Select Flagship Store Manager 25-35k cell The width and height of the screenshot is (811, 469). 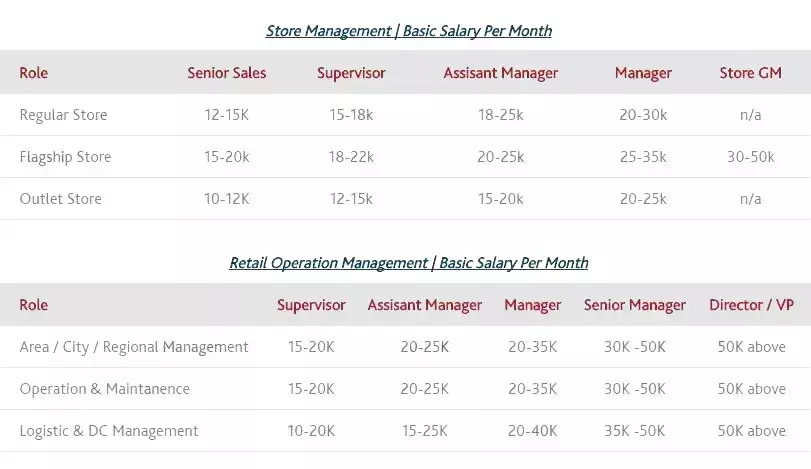(x=643, y=157)
